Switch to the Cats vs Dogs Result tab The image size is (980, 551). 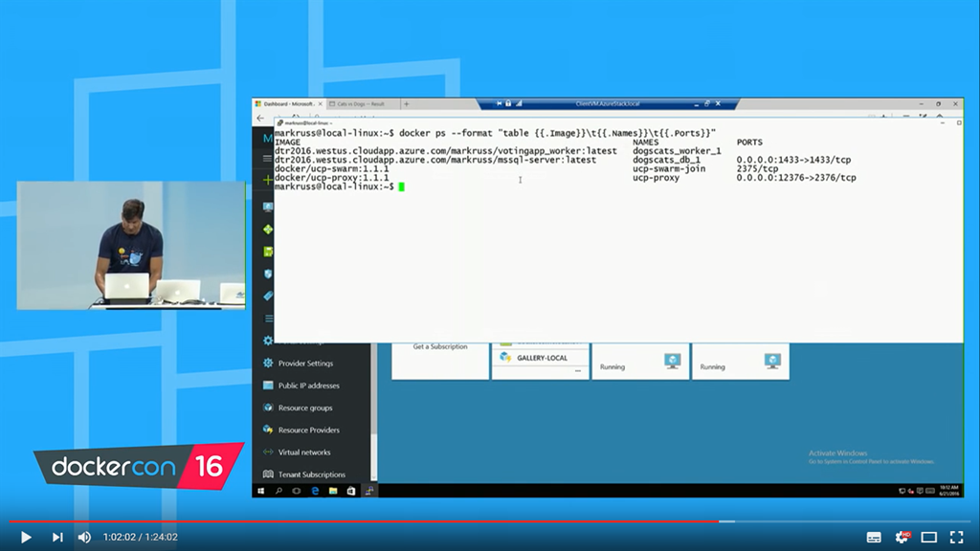pyautogui.click(x=361, y=103)
